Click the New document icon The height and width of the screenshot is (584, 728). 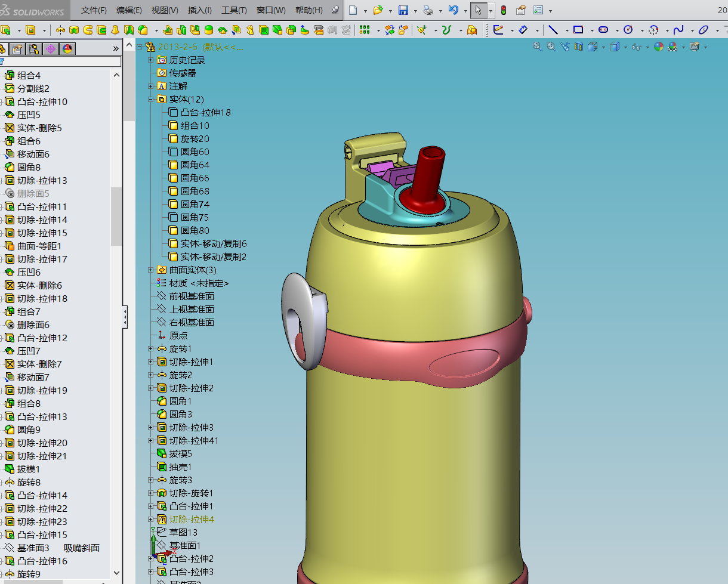tap(354, 10)
